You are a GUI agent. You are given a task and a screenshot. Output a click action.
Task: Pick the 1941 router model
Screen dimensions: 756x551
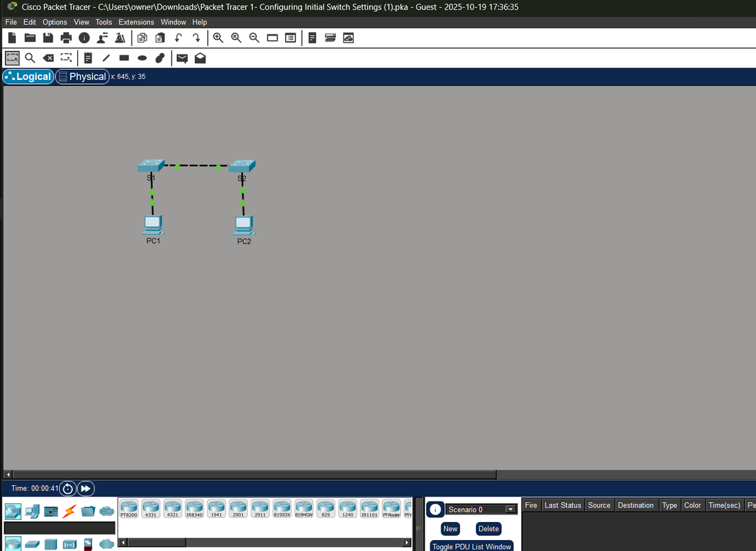[216, 508]
